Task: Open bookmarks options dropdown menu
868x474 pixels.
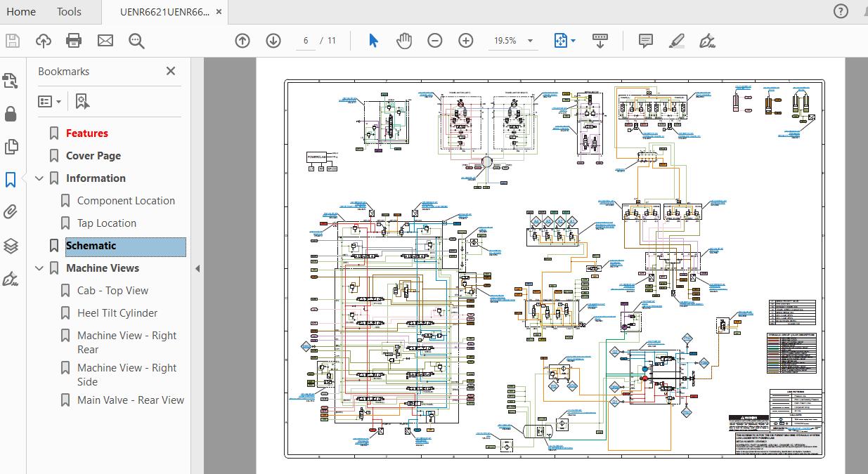Action: pyautogui.click(x=49, y=102)
